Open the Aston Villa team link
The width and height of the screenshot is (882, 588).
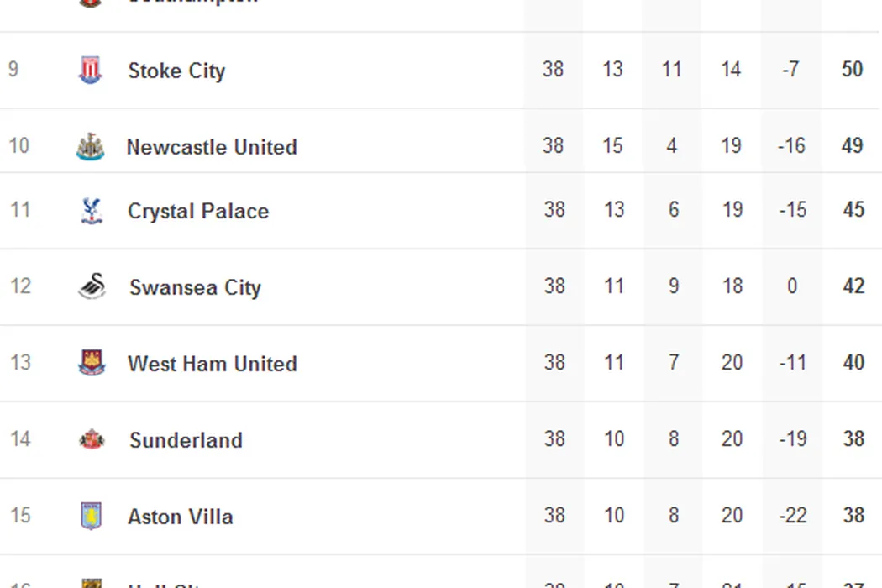coord(180,517)
